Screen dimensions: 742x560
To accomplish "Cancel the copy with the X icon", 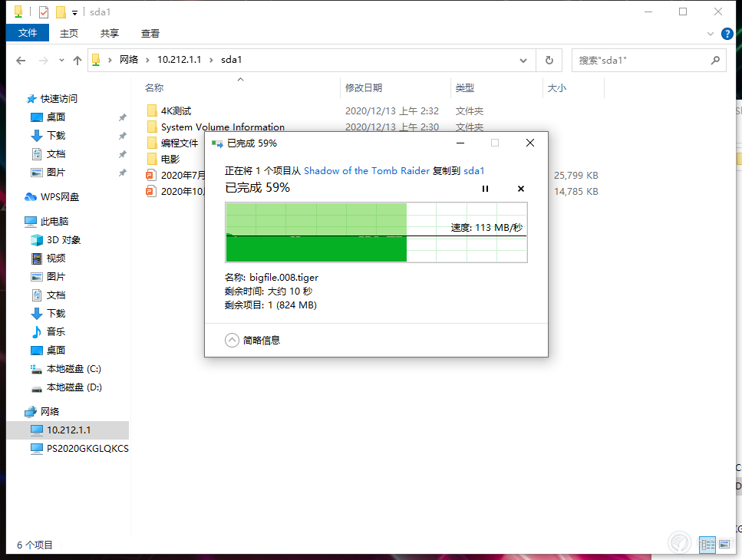I will click(521, 189).
